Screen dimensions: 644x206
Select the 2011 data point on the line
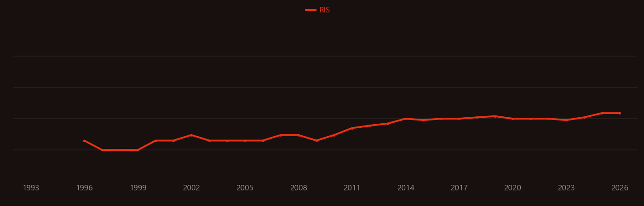[x=352, y=128]
